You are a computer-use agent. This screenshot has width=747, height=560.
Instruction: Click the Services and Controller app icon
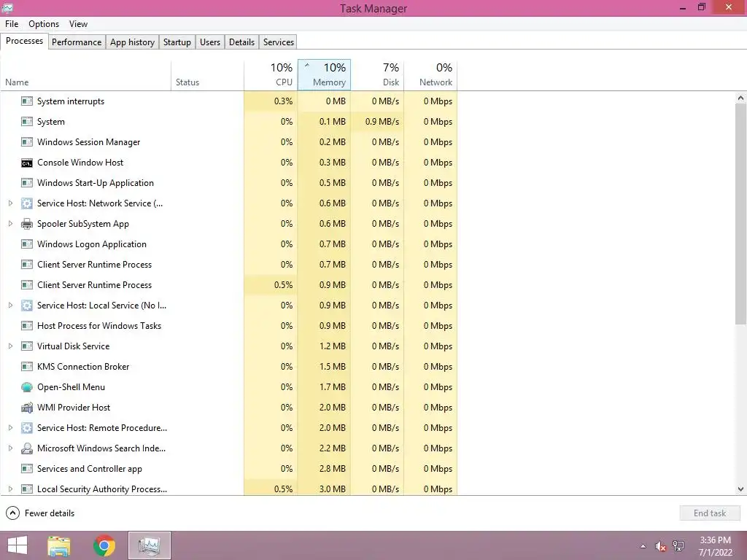27,469
